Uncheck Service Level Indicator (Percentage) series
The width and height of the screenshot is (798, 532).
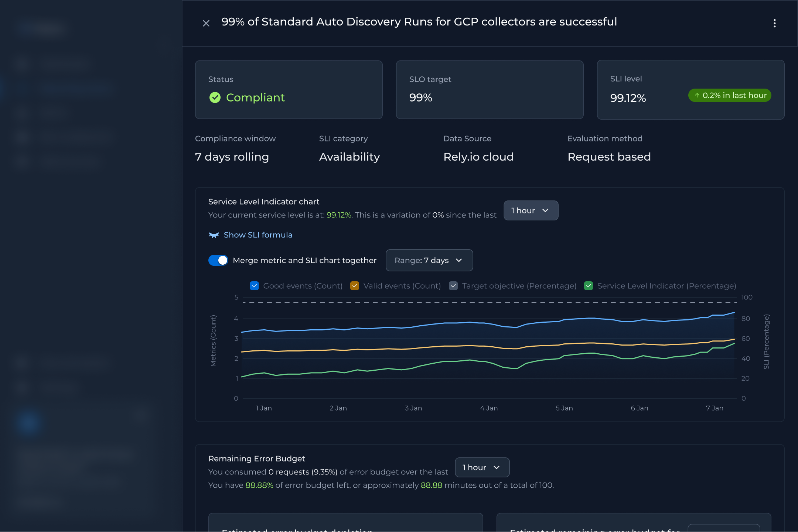point(589,286)
